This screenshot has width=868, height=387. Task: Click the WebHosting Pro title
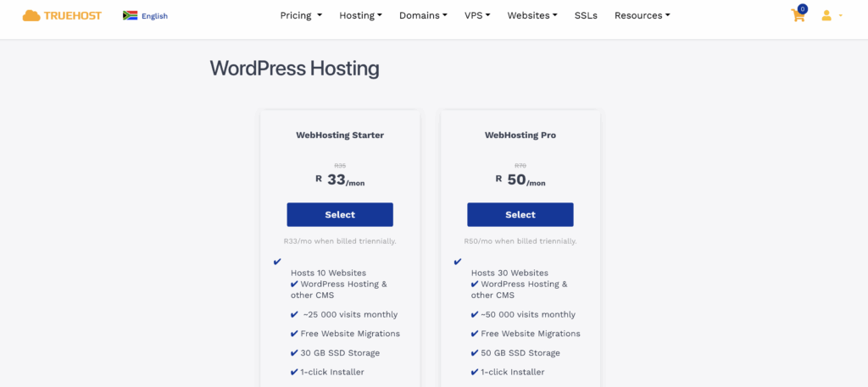pos(520,135)
